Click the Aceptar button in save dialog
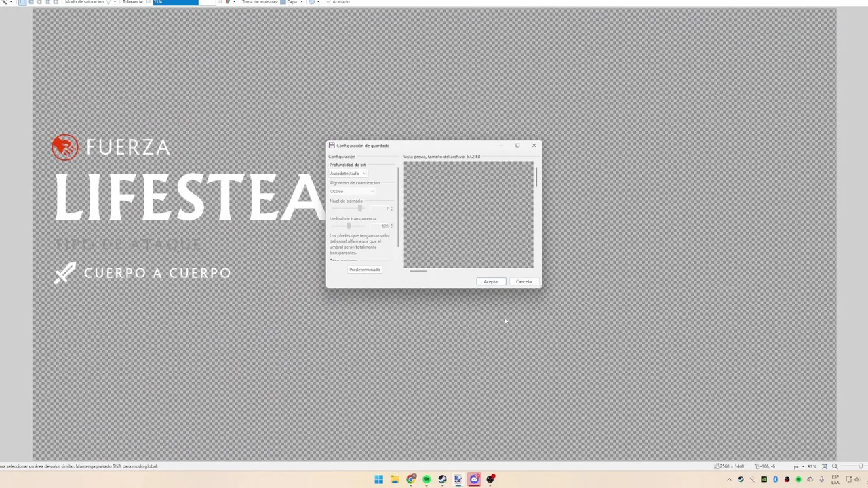This screenshot has height=488, width=868. tap(491, 281)
